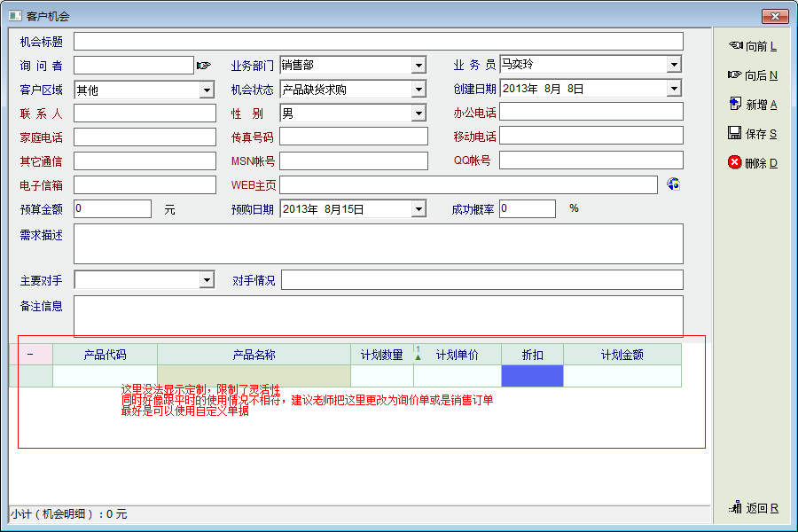Viewport: 798px width, 532px height.
Task: Click the 机会标题 text field
Action: (x=378, y=42)
